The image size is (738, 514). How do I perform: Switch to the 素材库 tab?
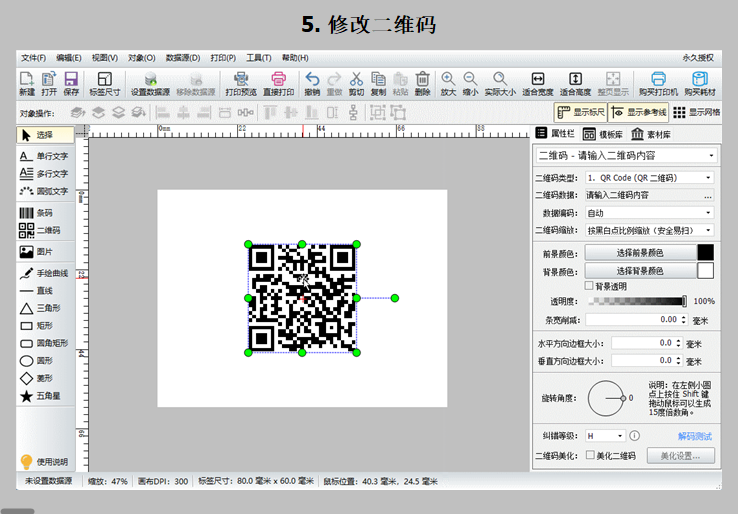pyautogui.click(x=651, y=135)
